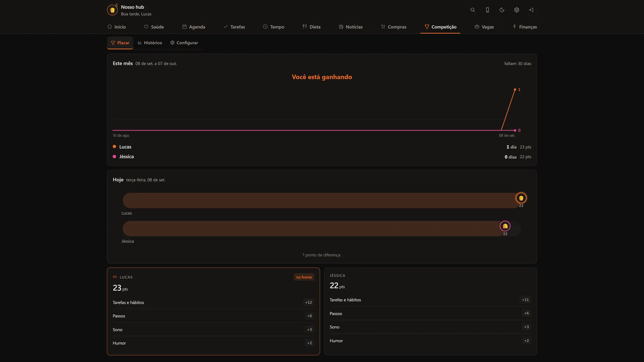
Task: Click the orange Lucas legend dot
Action: (114, 147)
